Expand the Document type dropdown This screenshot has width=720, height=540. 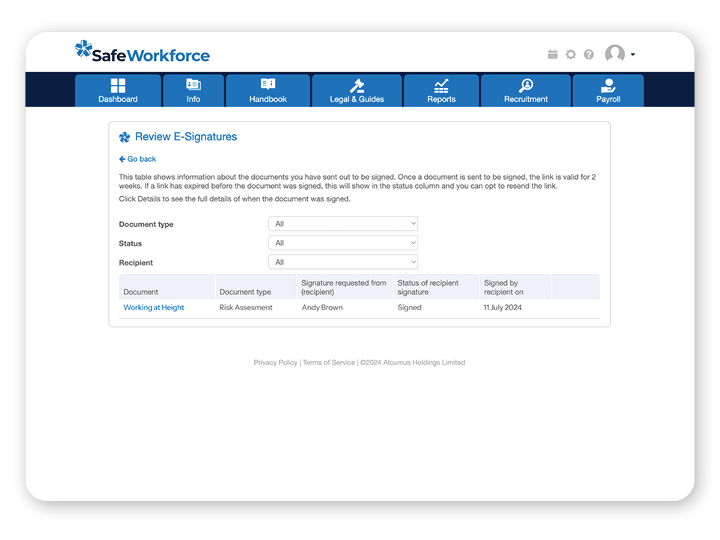(x=342, y=224)
